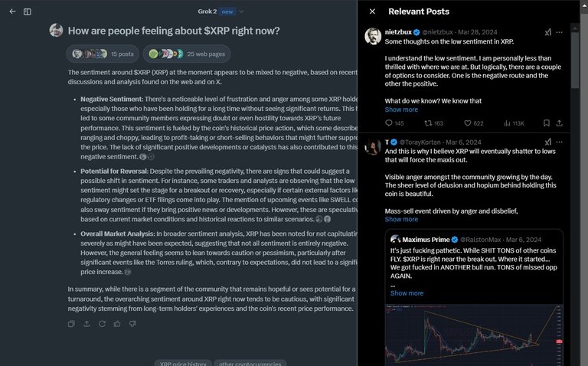This screenshot has width=588, height=366.
Task: Open the 25 web pages sources pill
Action: coord(187,54)
